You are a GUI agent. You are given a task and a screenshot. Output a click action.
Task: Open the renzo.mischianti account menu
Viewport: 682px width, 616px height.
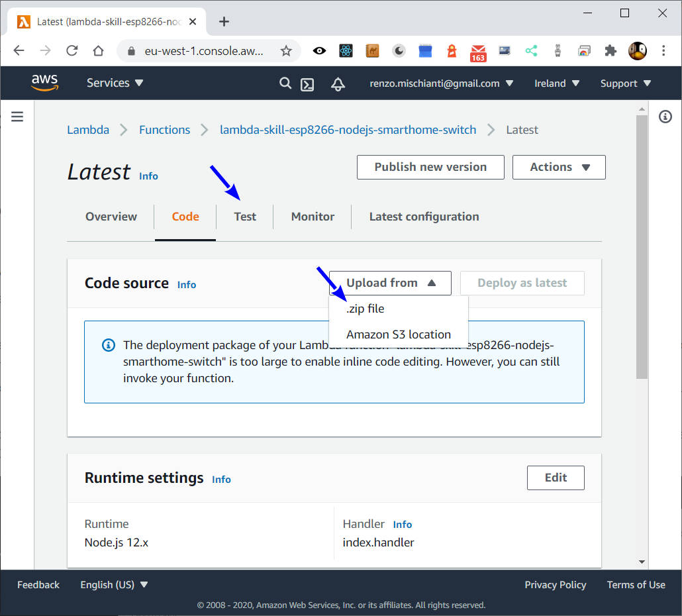442,83
